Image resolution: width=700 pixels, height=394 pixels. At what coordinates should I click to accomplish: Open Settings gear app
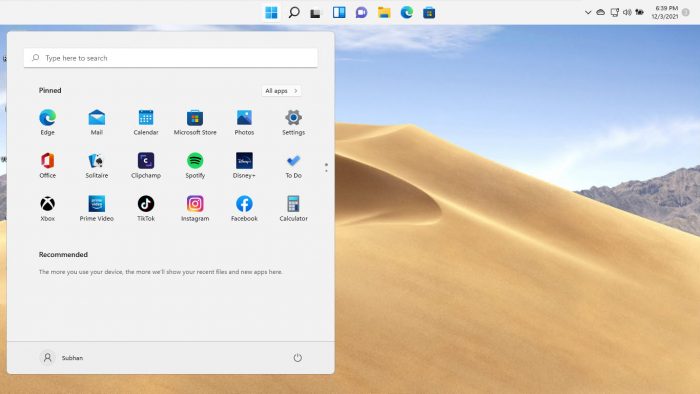293,121
